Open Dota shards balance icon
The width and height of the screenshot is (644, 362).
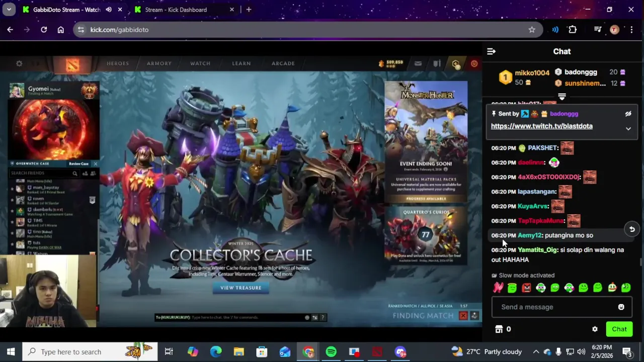(381, 63)
